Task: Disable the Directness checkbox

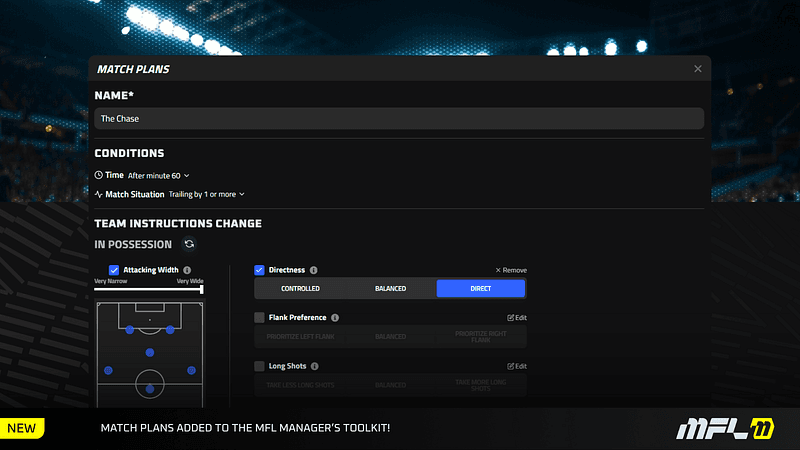Action: tap(260, 270)
